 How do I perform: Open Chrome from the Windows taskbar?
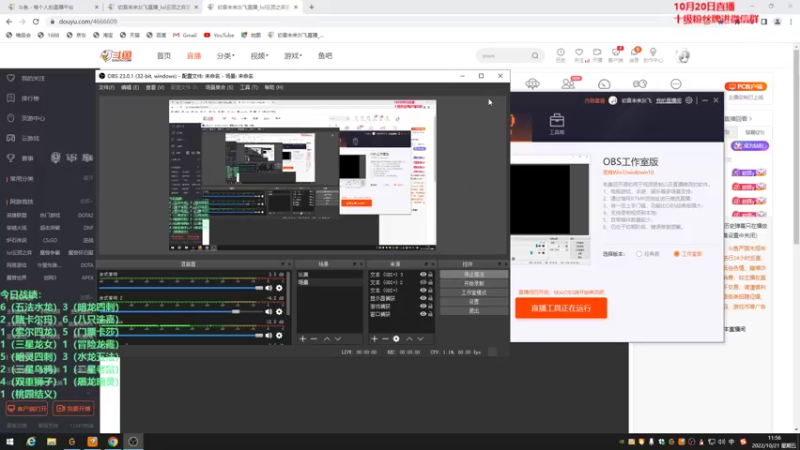point(113,442)
